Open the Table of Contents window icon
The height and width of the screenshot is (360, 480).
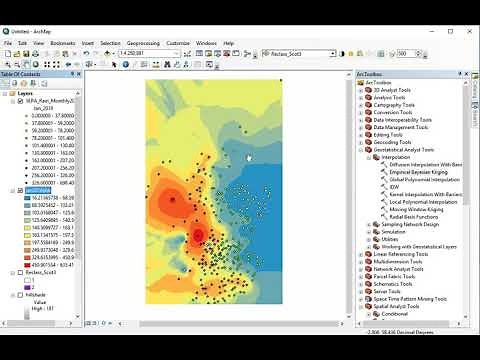click(199, 54)
